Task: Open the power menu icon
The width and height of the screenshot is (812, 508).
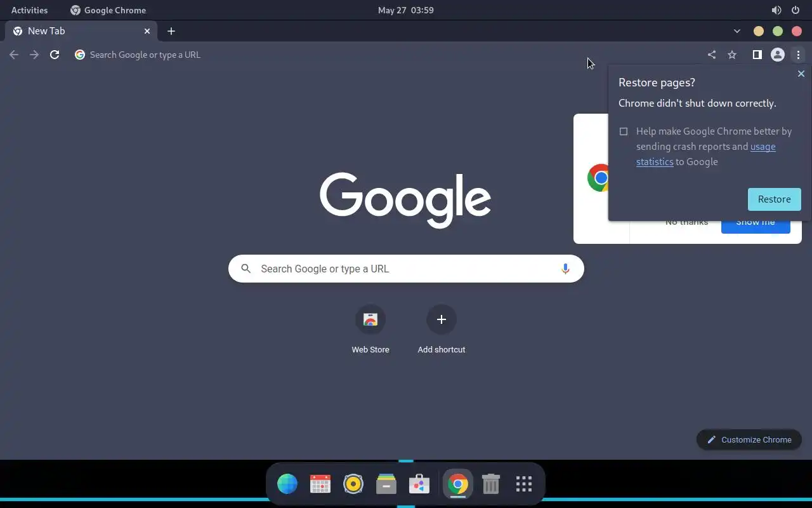Action: click(796, 10)
